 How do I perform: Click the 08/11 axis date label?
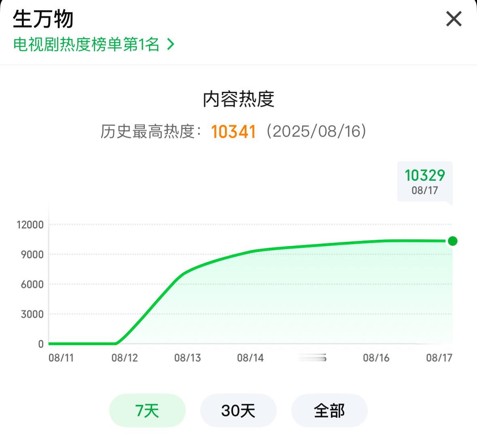(x=61, y=358)
